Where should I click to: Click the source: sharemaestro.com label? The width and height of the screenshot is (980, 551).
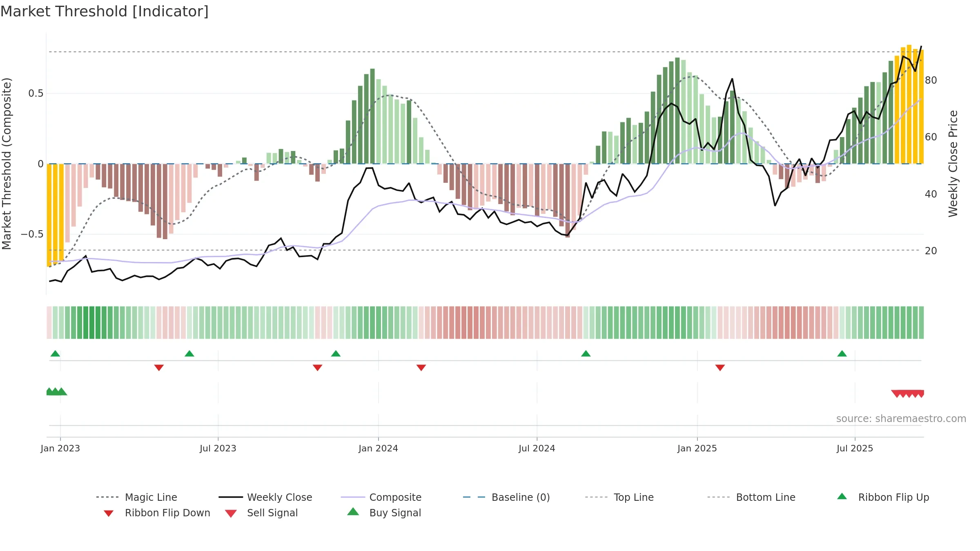tap(901, 419)
